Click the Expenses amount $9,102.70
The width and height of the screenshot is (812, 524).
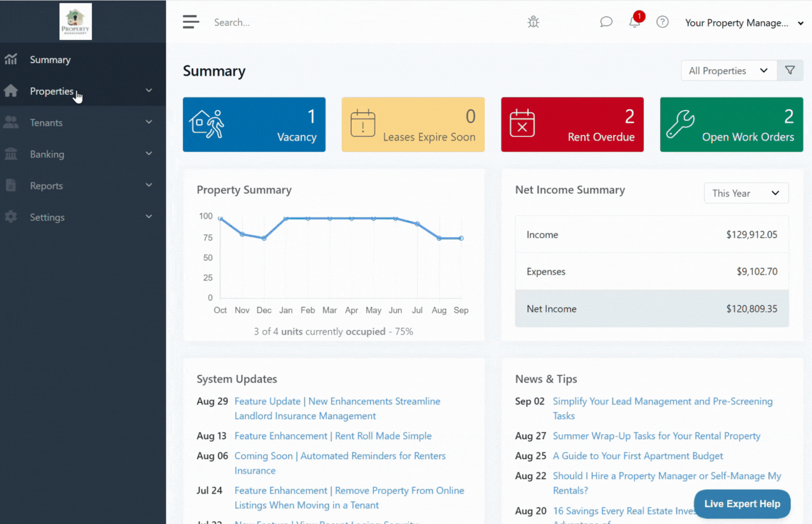(x=757, y=271)
